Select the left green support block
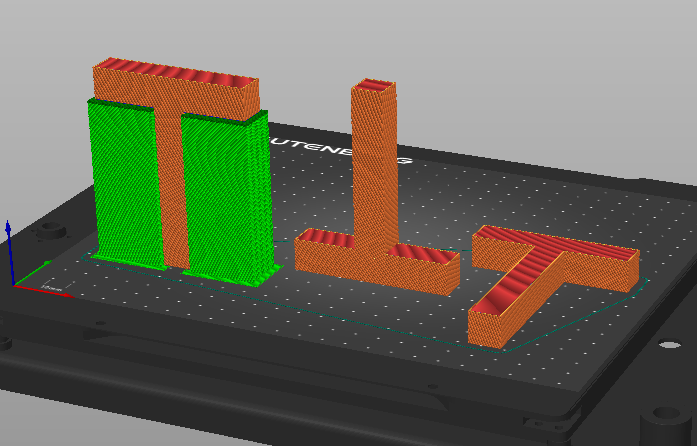697x446 pixels. 124,185
